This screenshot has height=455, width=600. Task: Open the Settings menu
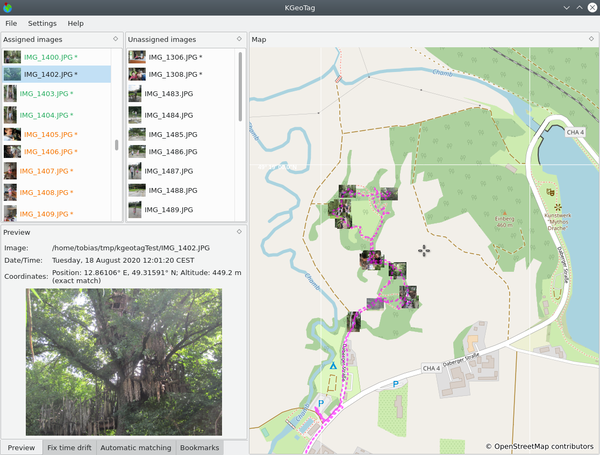pyautogui.click(x=42, y=22)
